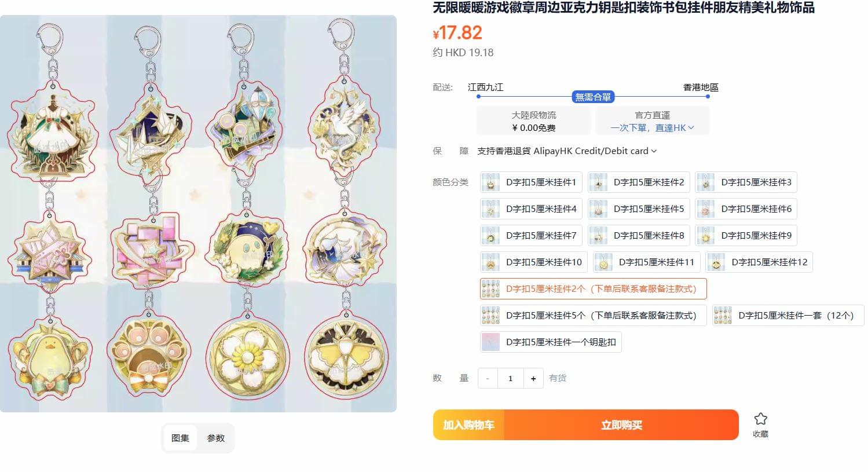Pick the 5个 bundle option
This screenshot has height=472, width=868.
tap(593, 315)
